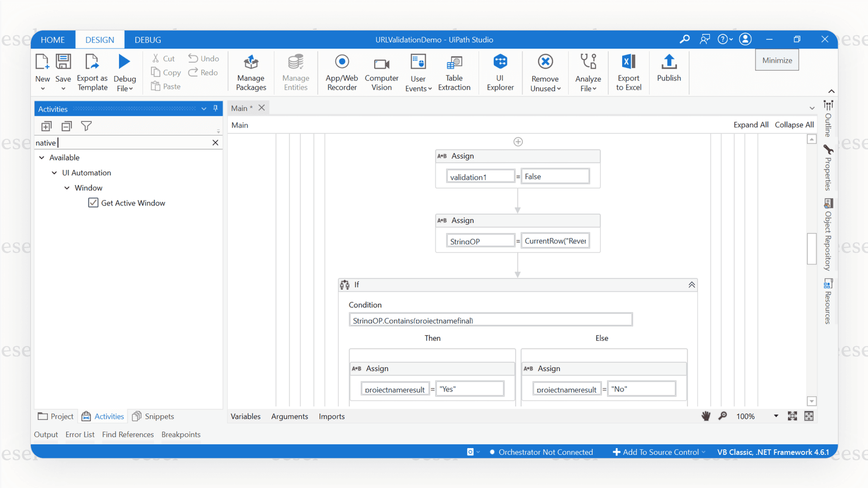Click Add To Source Control

[658, 452]
